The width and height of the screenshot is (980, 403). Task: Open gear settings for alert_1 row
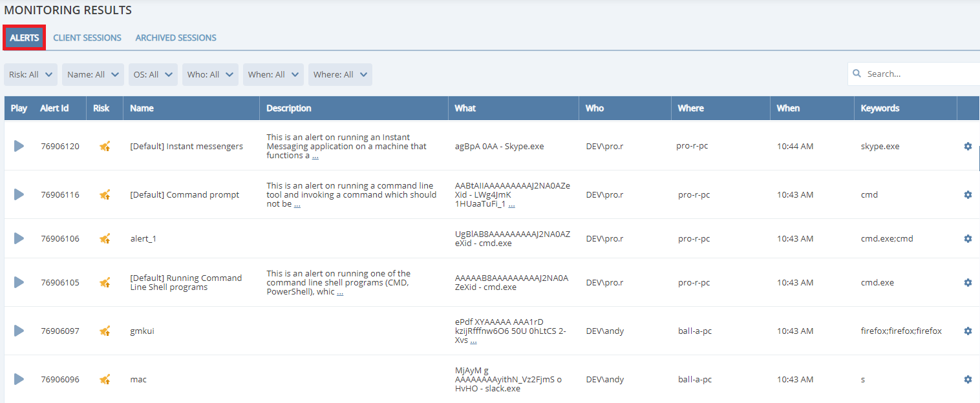[x=968, y=238]
